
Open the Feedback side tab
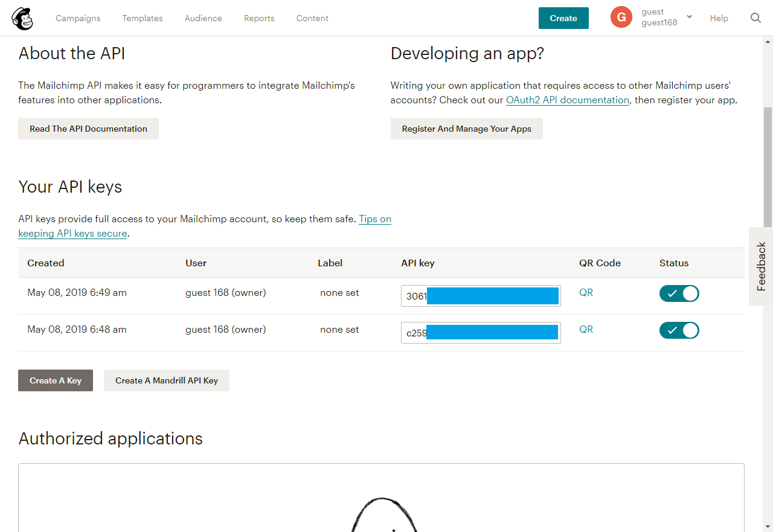pos(761,266)
